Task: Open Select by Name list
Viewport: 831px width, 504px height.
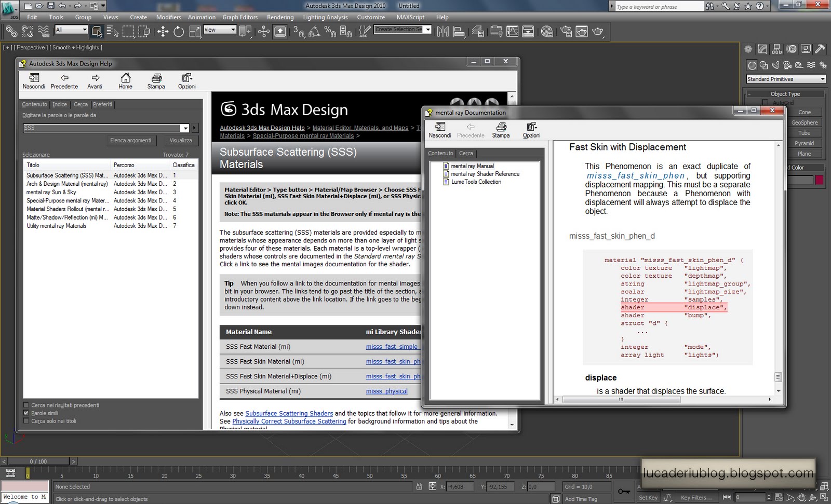Action: [x=112, y=32]
